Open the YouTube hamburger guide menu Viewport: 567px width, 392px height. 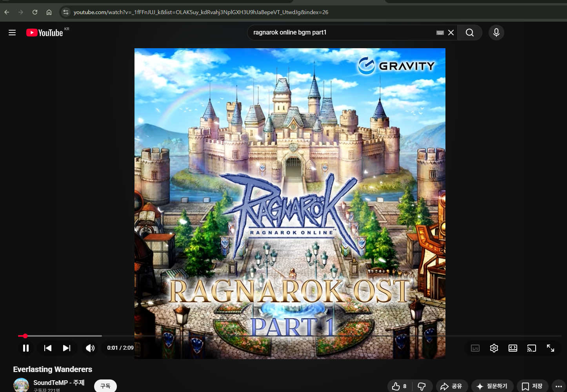click(12, 33)
